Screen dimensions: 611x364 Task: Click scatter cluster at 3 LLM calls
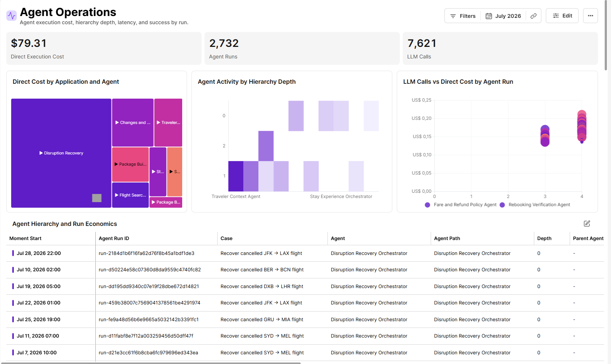tap(545, 135)
